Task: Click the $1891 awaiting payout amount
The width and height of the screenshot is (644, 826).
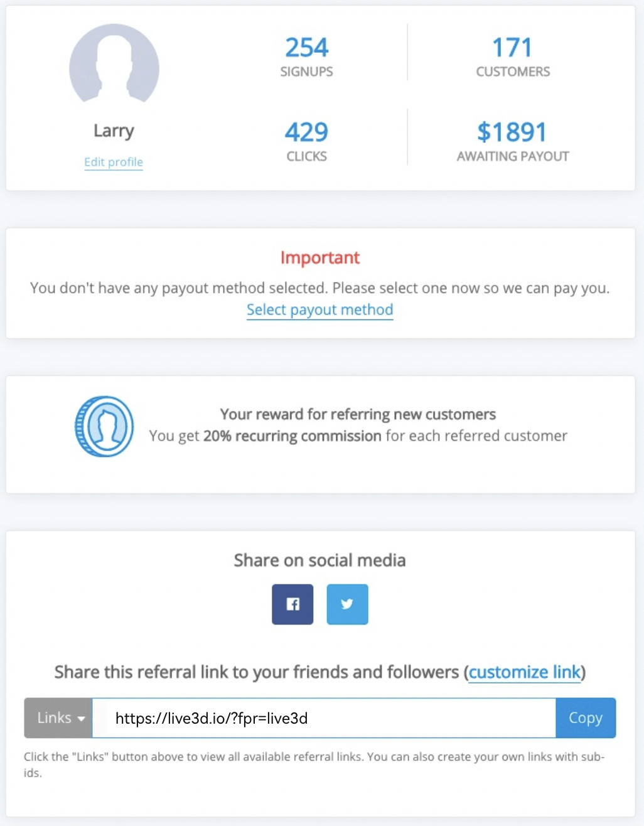Action: pyautogui.click(x=512, y=132)
